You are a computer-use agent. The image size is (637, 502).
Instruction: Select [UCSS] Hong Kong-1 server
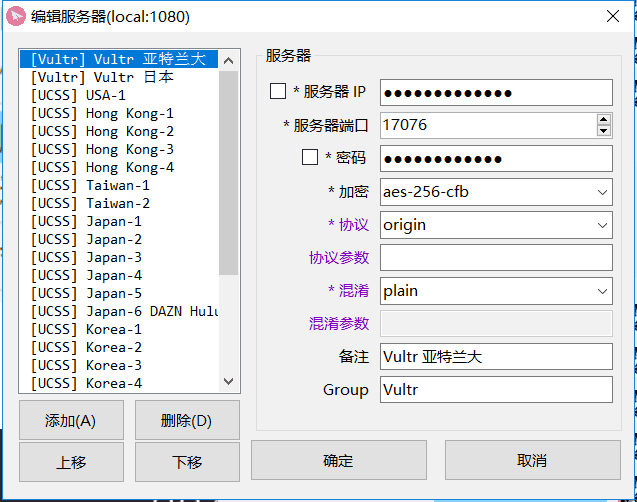(119, 113)
